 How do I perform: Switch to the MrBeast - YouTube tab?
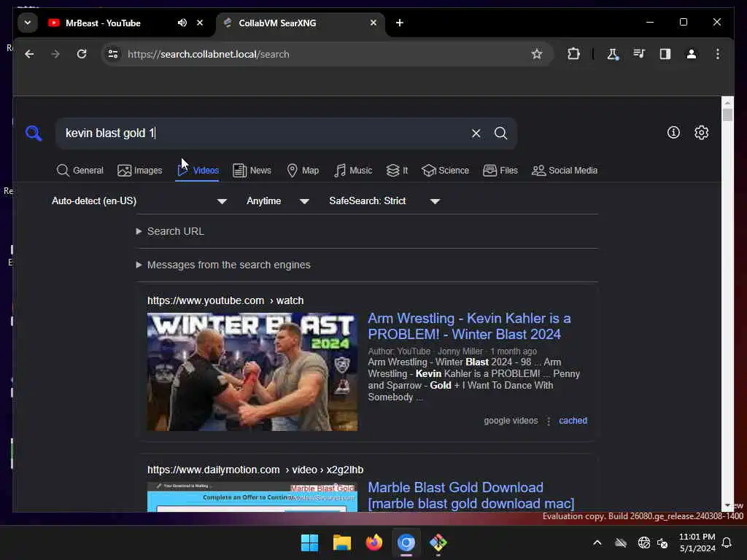pyautogui.click(x=103, y=23)
